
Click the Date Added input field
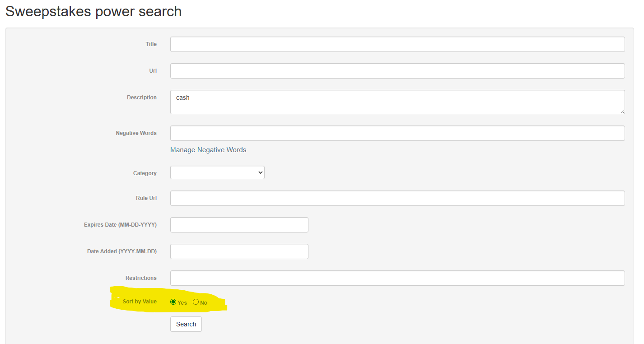239,251
